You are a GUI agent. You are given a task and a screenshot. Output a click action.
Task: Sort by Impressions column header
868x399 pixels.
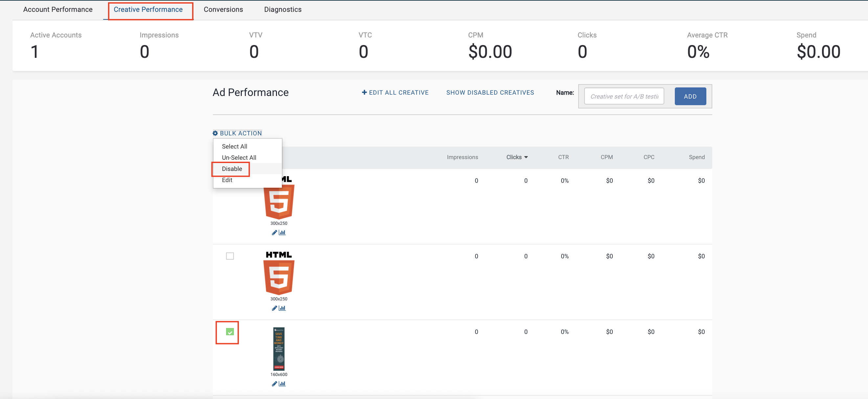pyautogui.click(x=462, y=157)
